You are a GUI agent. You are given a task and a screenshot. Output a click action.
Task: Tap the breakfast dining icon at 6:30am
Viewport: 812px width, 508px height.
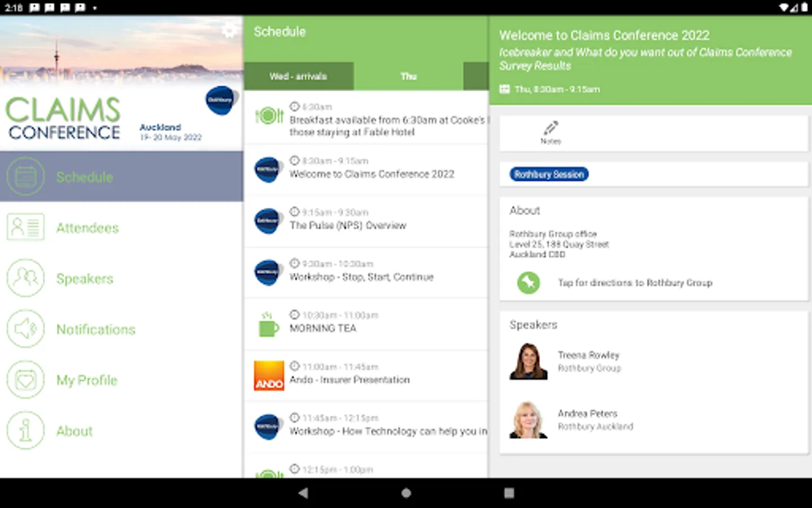[x=269, y=116]
